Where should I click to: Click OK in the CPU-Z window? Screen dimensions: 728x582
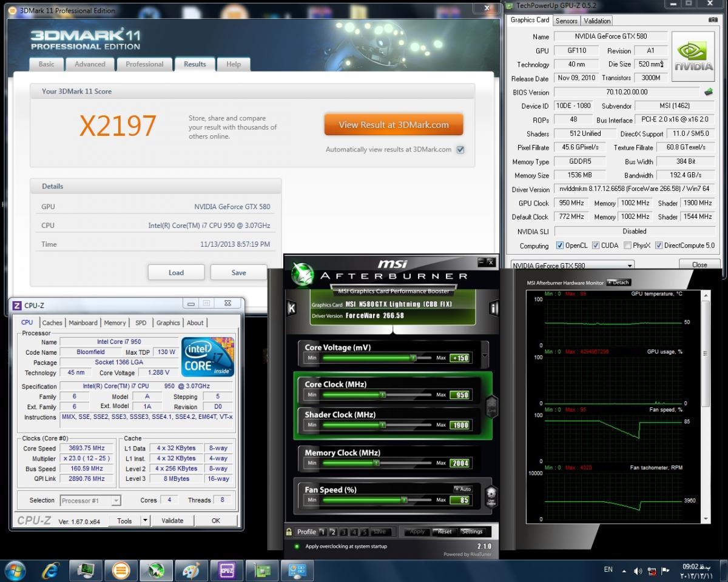(216, 520)
